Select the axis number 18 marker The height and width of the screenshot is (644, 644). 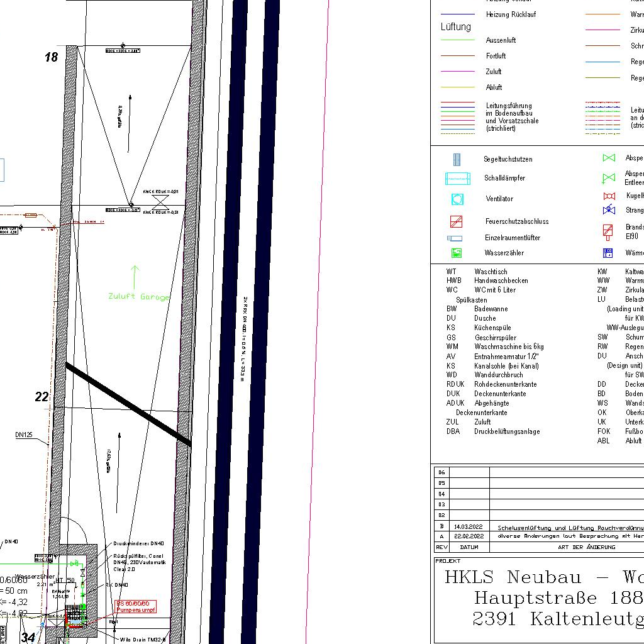(x=52, y=57)
